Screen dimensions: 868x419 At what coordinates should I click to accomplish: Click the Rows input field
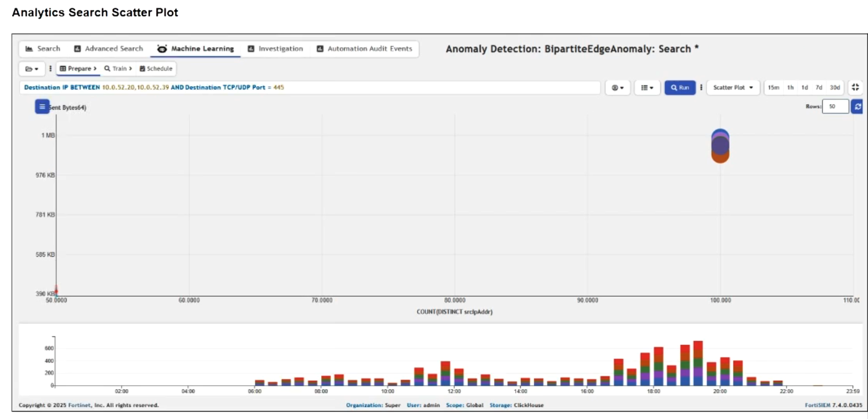(x=835, y=106)
